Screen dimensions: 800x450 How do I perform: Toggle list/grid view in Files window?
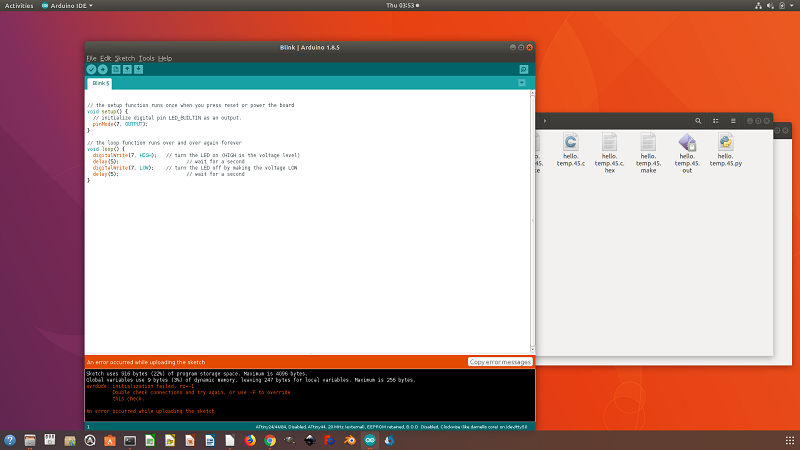pyautogui.click(x=715, y=121)
